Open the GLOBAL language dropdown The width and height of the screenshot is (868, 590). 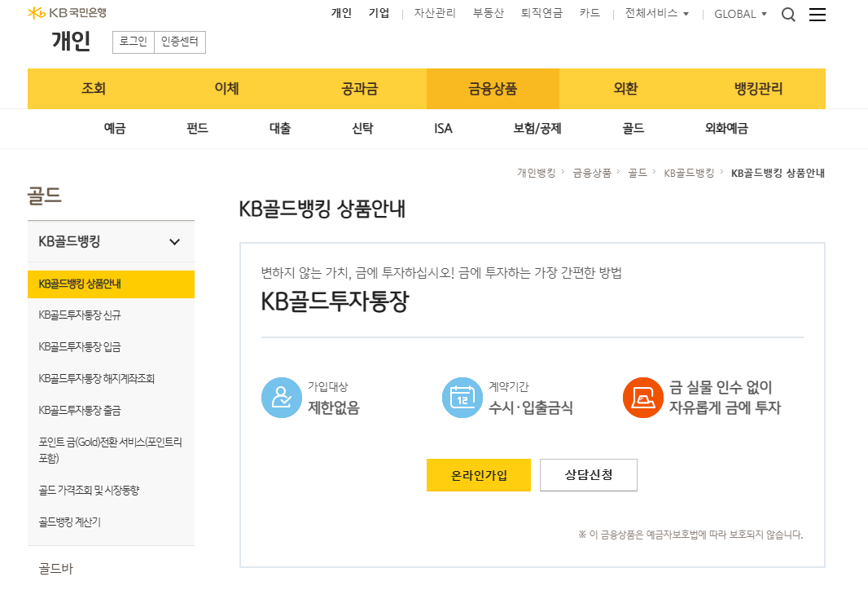click(x=741, y=14)
